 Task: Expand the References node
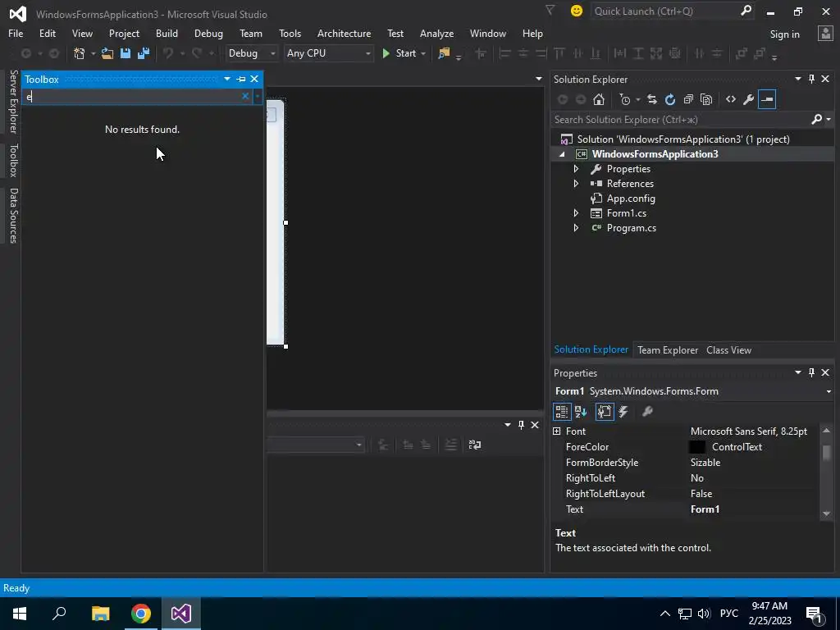(576, 184)
